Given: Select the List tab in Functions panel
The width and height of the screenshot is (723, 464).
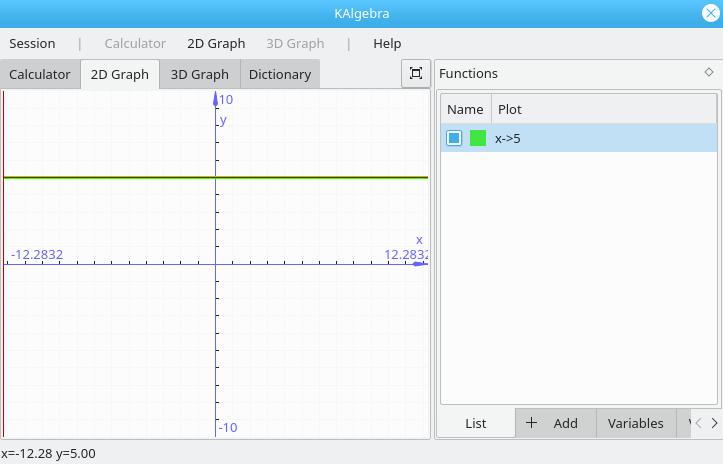Looking at the screenshot, I should point(476,423).
